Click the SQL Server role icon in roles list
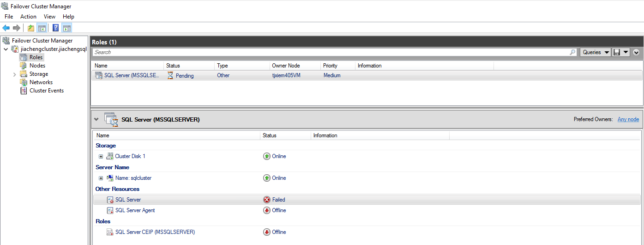Viewport: 644px width, 245px height. point(99,75)
